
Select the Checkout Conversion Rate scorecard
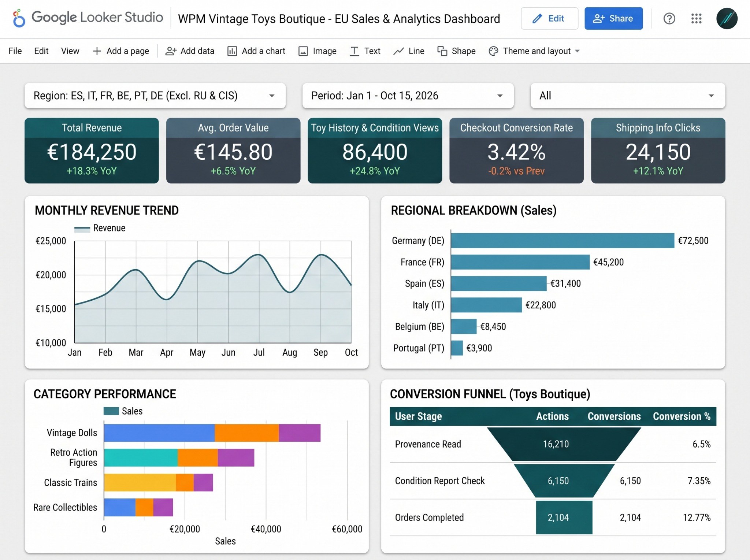[516, 151]
